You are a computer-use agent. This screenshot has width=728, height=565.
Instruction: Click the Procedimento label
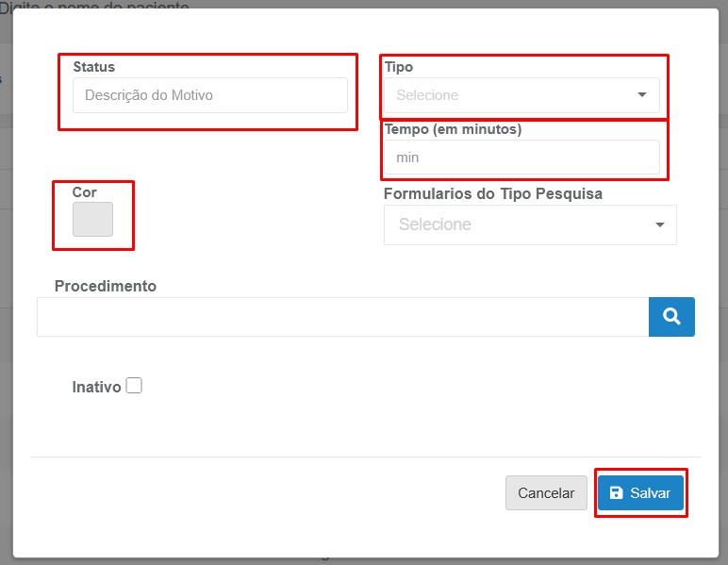click(x=106, y=286)
